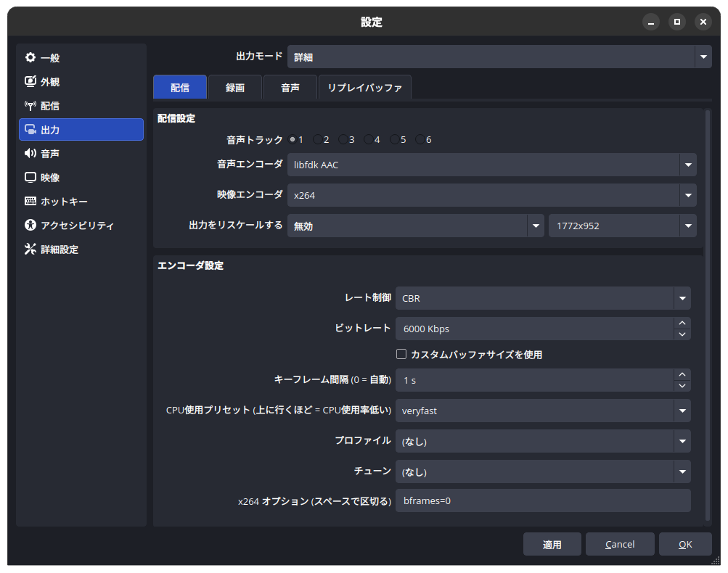Open the ホットキー keyboard icon section
The height and width of the screenshot is (573, 728).
30,202
